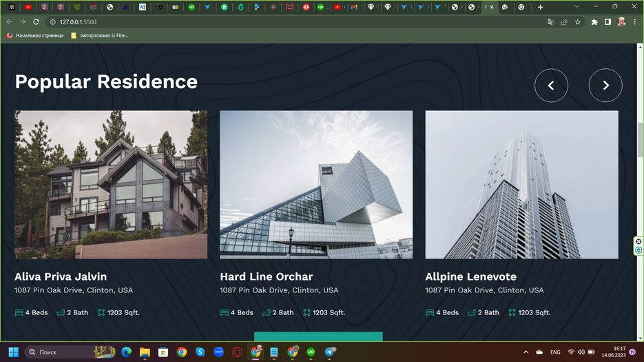
Task: Click the address under Allpine Lenevote
Action: pyautogui.click(x=485, y=290)
